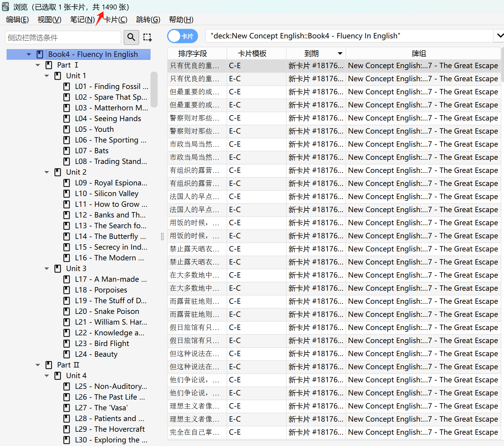504x446 pixels.
Task: Open the 跳转(G) menu
Action: (148, 20)
